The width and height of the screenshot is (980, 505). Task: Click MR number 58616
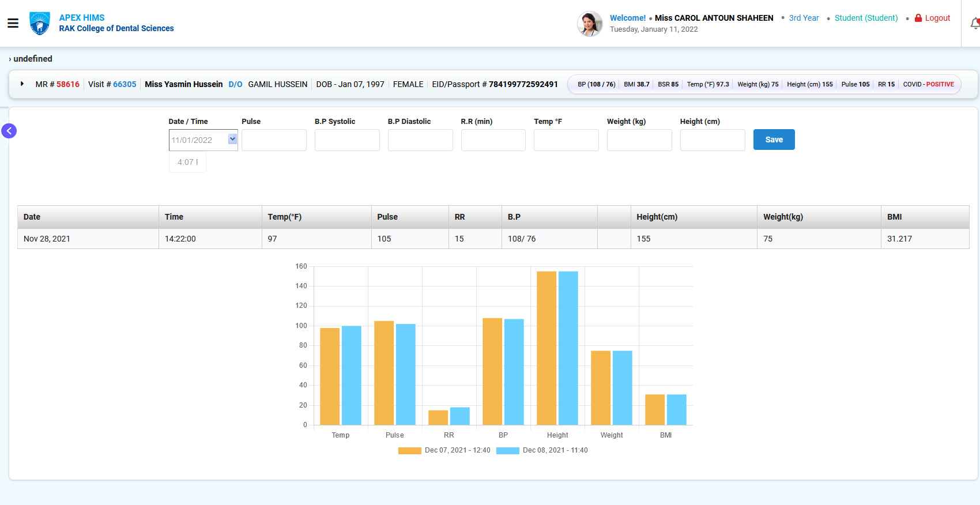68,84
